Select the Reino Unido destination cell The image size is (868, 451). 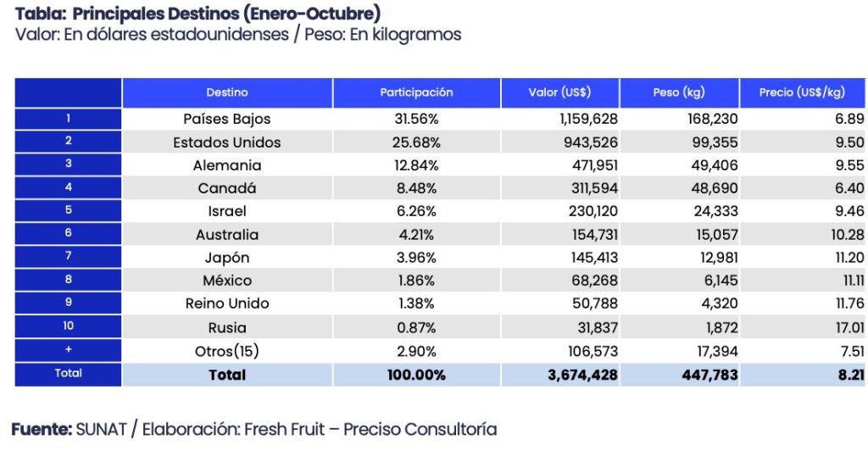click(x=227, y=303)
